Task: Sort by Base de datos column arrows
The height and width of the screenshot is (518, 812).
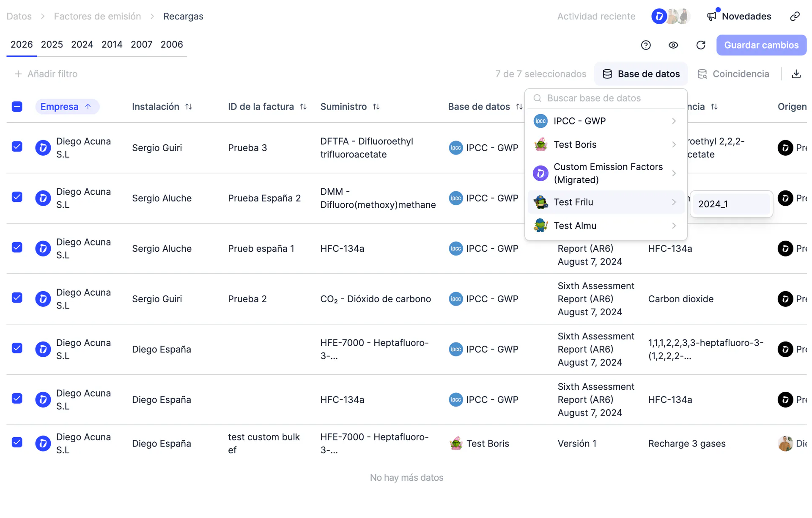Action: (519, 107)
